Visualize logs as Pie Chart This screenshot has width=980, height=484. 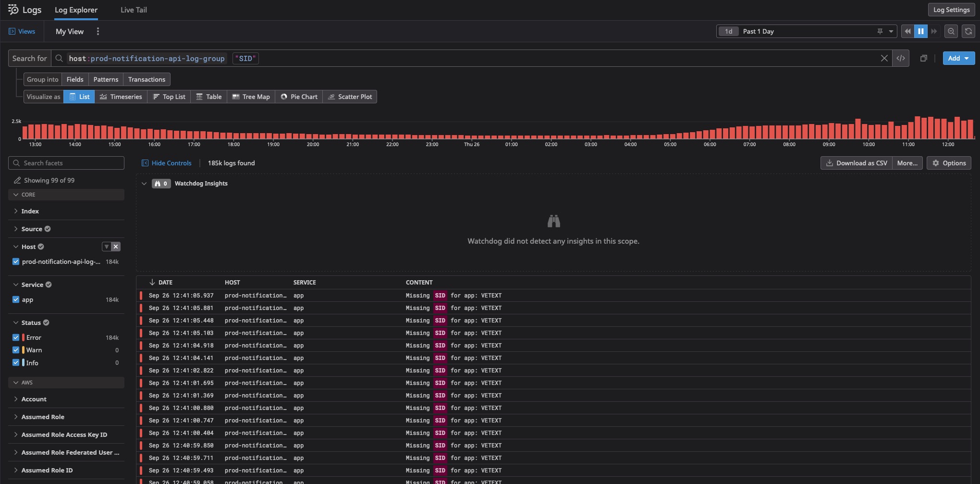(x=299, y=97)
